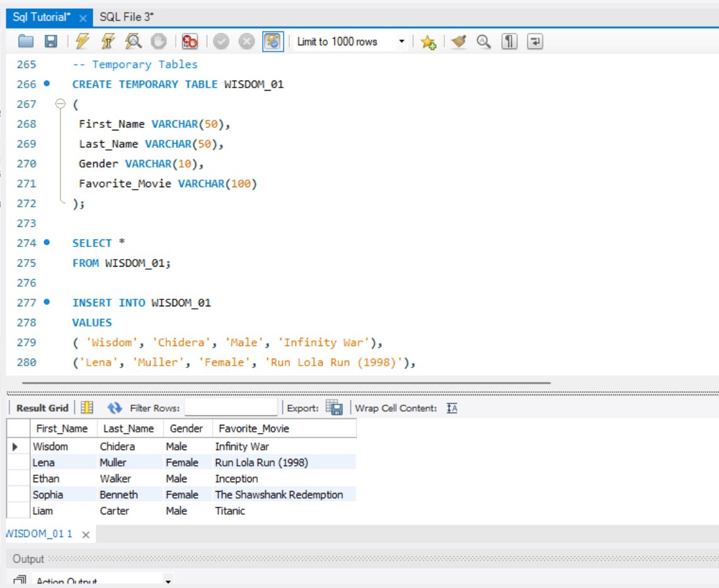This screenshot has width=719, height=588.
Task: Click the 'Benneth' last name cell
Action: [130, 495]
